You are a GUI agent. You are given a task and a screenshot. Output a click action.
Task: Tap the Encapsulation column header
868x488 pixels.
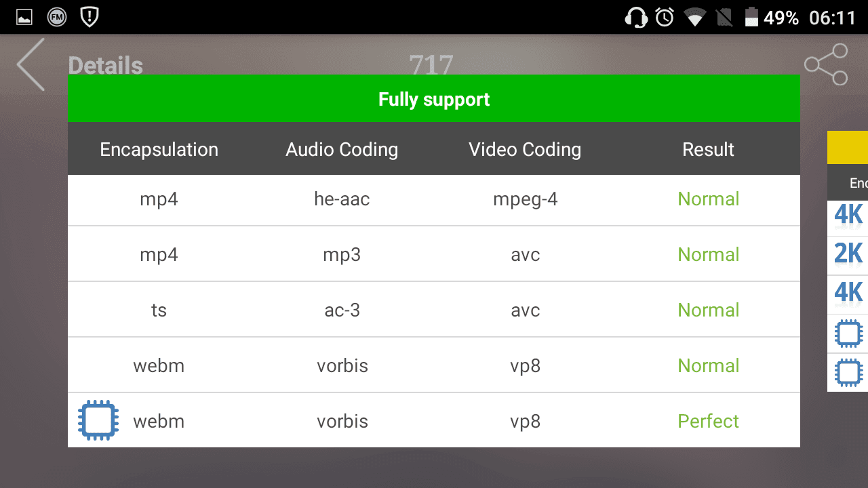click(159, 149)
